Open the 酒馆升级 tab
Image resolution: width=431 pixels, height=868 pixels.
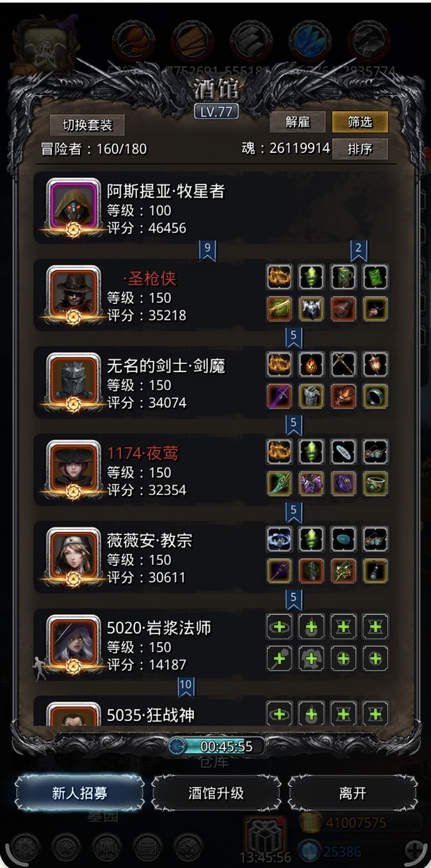(x=216, y=793)
